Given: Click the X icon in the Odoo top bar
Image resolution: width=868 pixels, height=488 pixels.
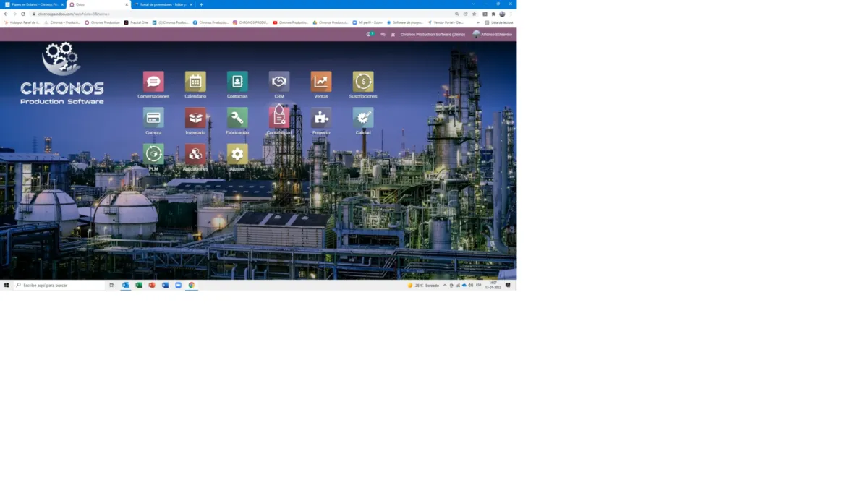Looking at the screenshot, I should pos(393,34).
